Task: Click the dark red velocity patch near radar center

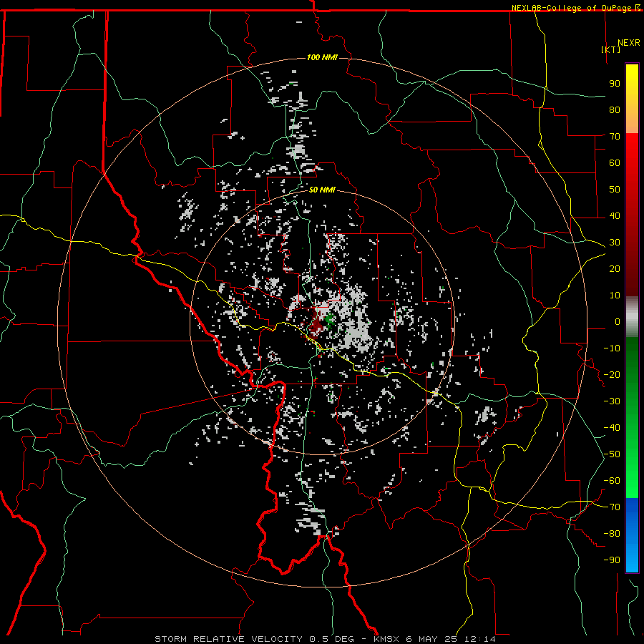Action: point(317,323)
